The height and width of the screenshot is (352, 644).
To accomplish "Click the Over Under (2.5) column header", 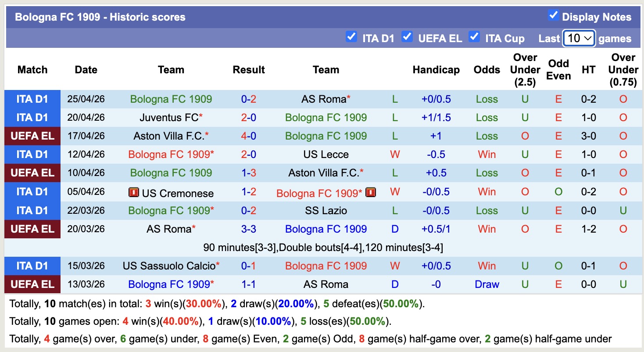I will (x=525, y=70).
